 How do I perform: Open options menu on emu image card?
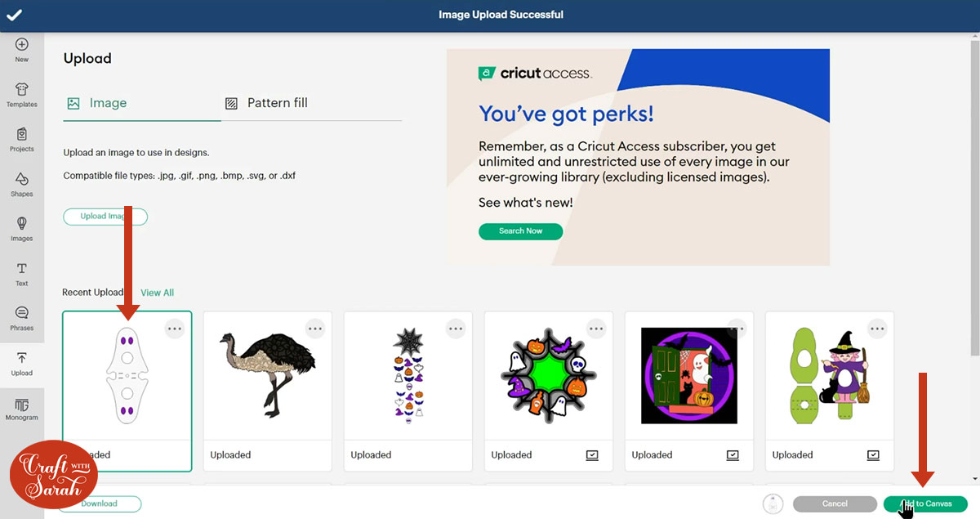coord(315,329)
